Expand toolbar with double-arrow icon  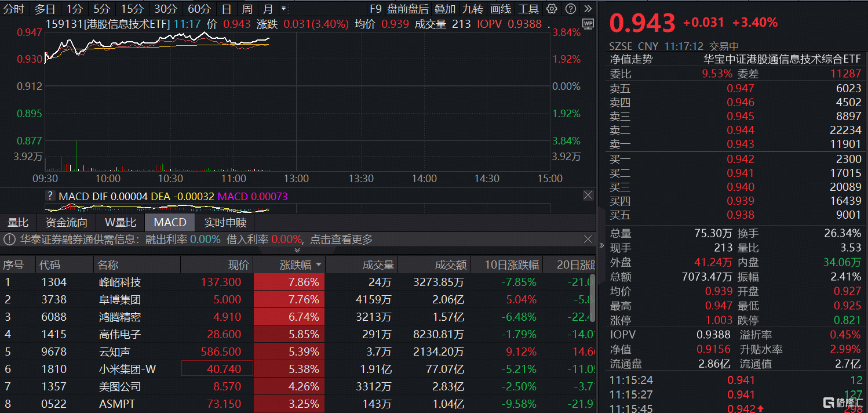[588, 9]
